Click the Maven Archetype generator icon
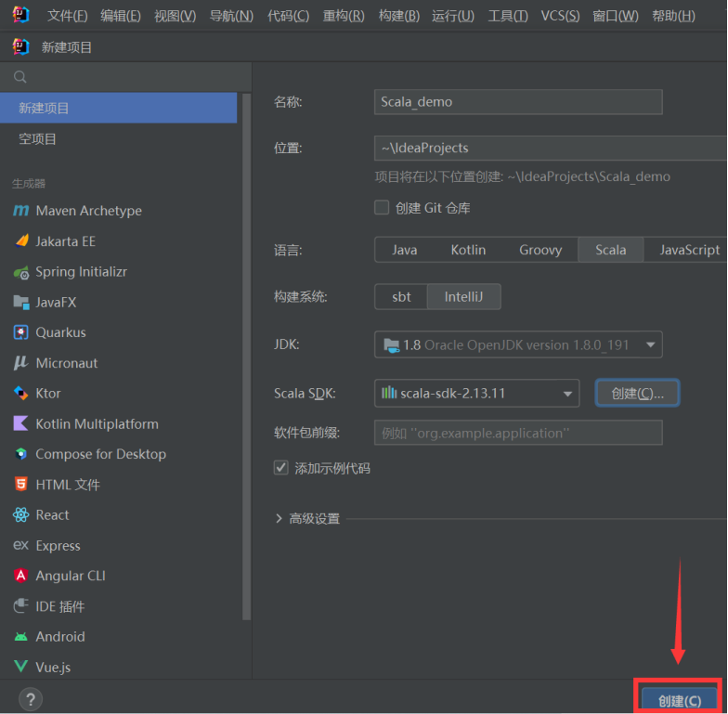Viewport: 728px width, 714px height. 20,211
